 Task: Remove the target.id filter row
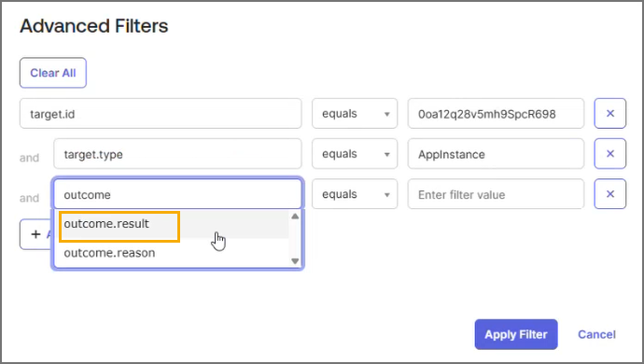609,113
